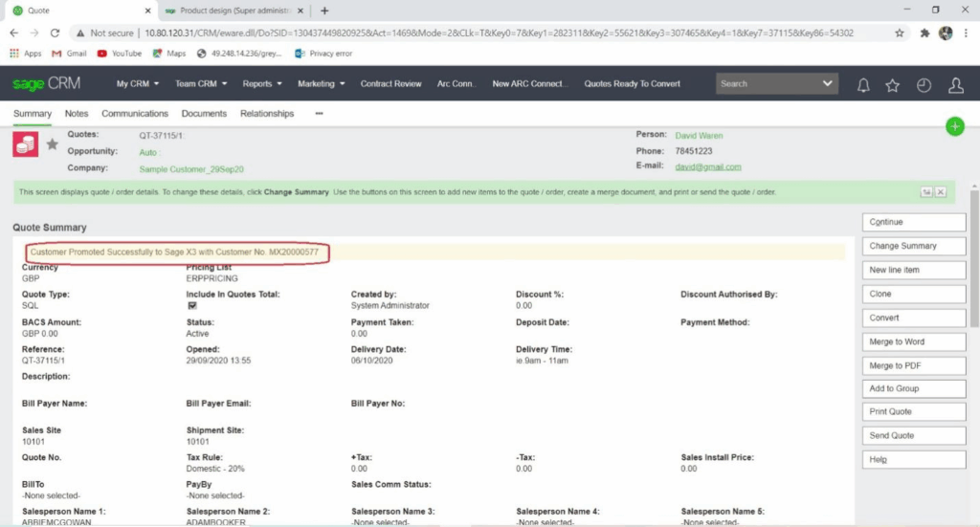The width and height of the screenshot is (980, 527).
Task: Open recent items clock icon
Action: click(924, 85)
